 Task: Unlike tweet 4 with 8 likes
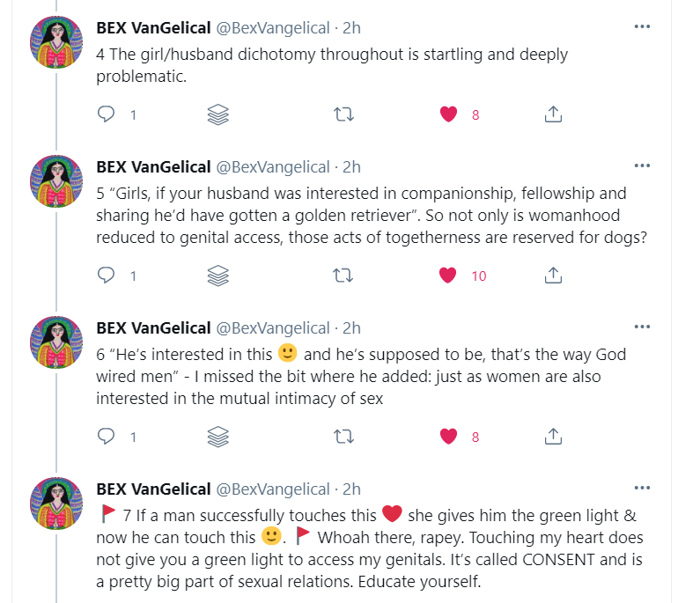point(448,114)
